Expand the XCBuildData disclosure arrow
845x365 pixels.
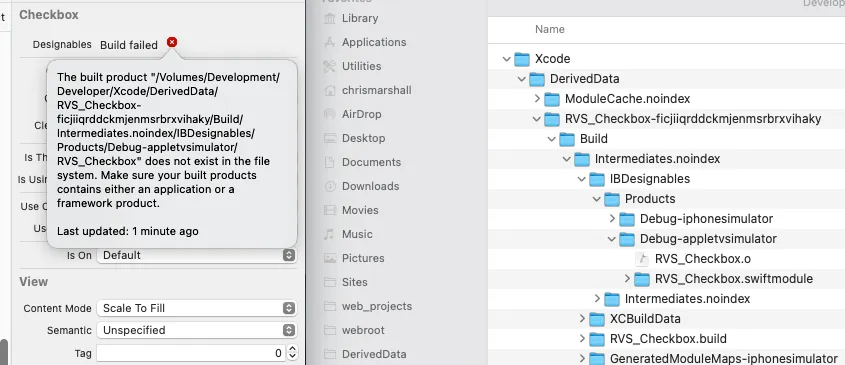(582, 319)
